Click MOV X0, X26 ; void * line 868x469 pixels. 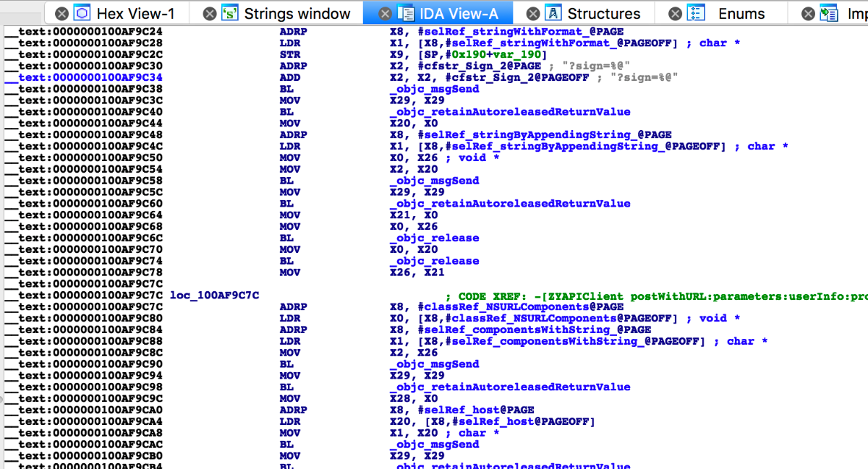389,158
